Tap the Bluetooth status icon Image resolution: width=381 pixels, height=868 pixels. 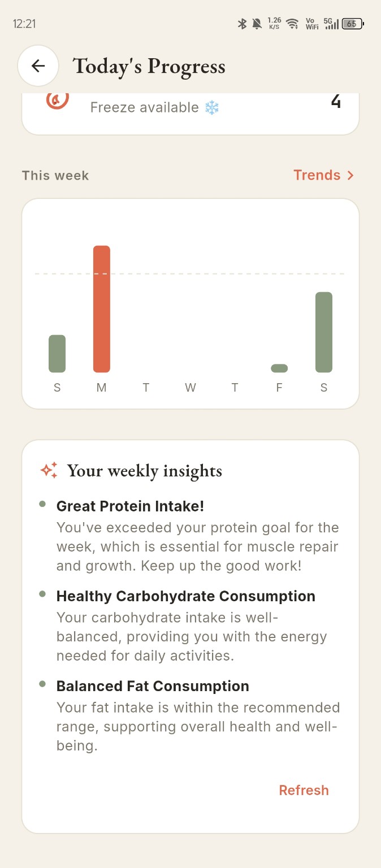click(x=242, y=24)
